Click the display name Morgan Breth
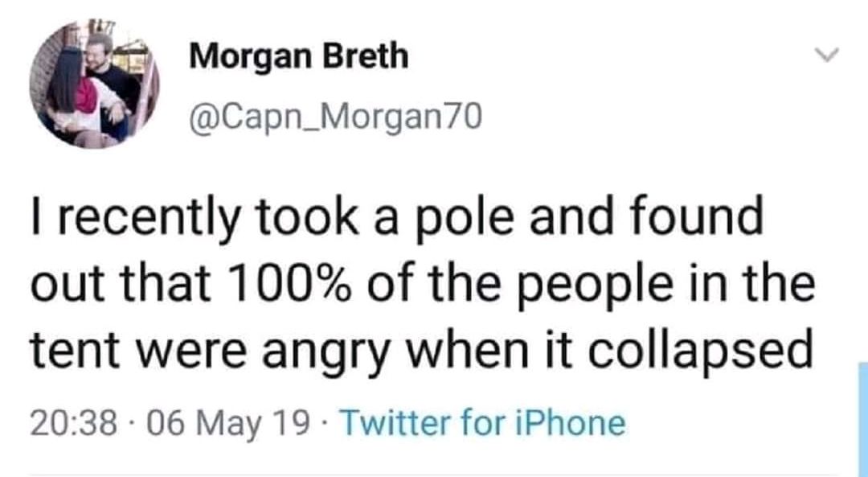Image resolution: width=868 pixels, height=477 pixels. (x=299, y=56)
